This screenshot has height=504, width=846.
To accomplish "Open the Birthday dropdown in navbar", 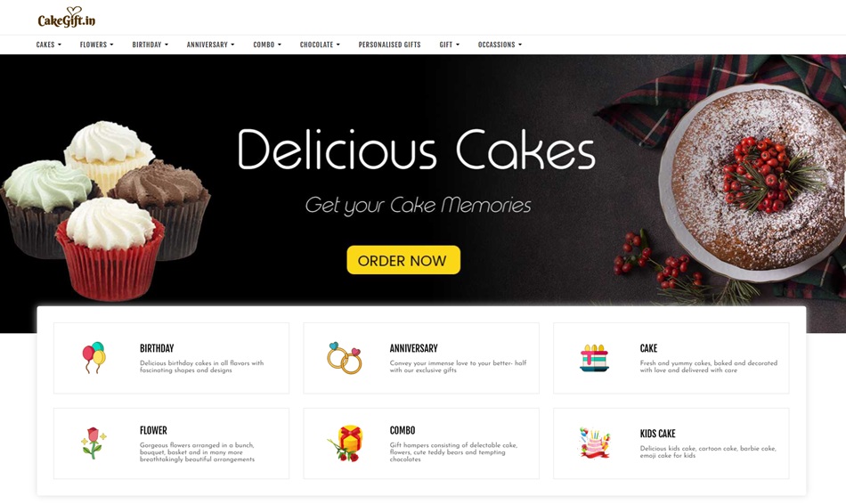I will 150,45.
